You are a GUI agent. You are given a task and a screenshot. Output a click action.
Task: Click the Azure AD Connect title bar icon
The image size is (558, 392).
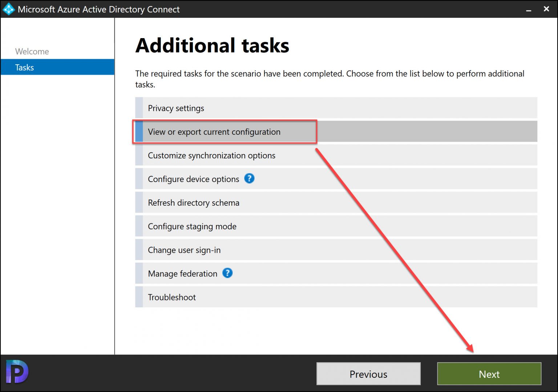tap(8, 9)
